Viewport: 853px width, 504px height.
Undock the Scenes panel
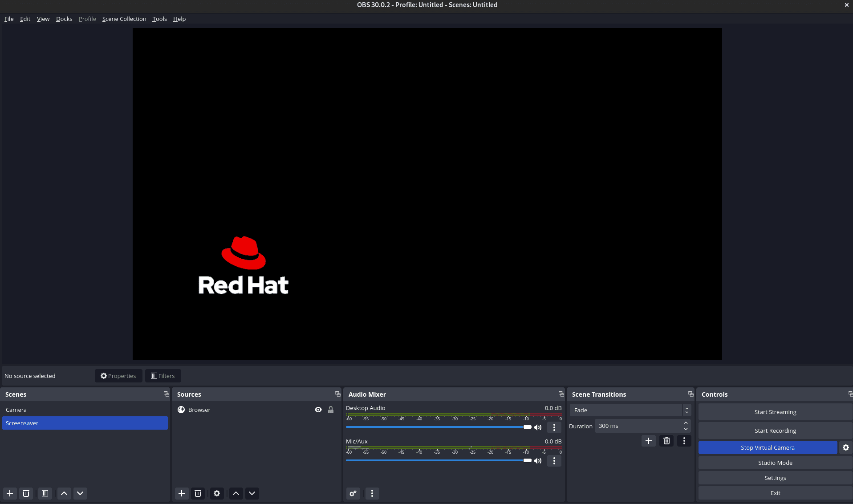coord(167,394)
